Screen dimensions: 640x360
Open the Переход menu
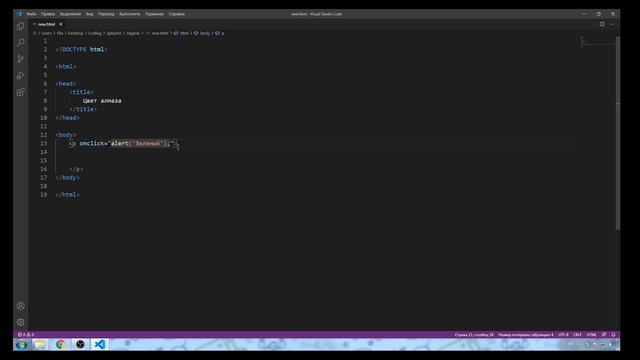(x=106, y=14)
